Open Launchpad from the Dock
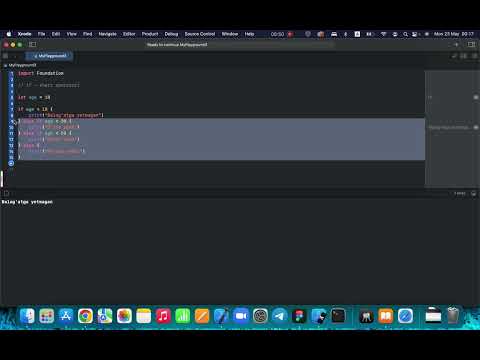The image size is (480, 360). [46, 316]
